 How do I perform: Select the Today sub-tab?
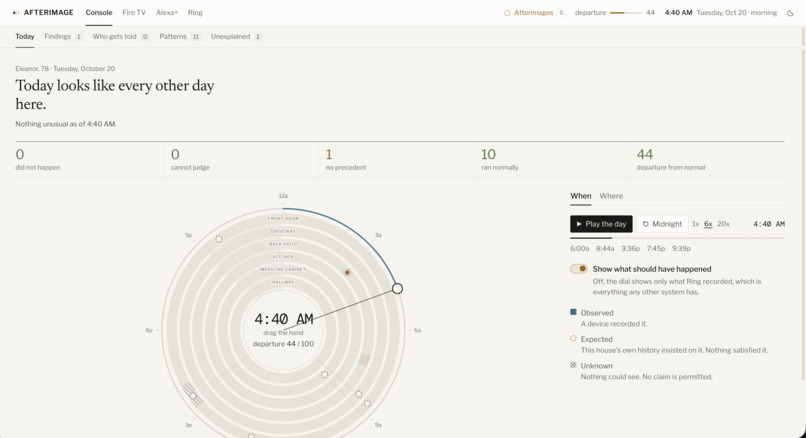pyautogui.click(x=25, y=36)
